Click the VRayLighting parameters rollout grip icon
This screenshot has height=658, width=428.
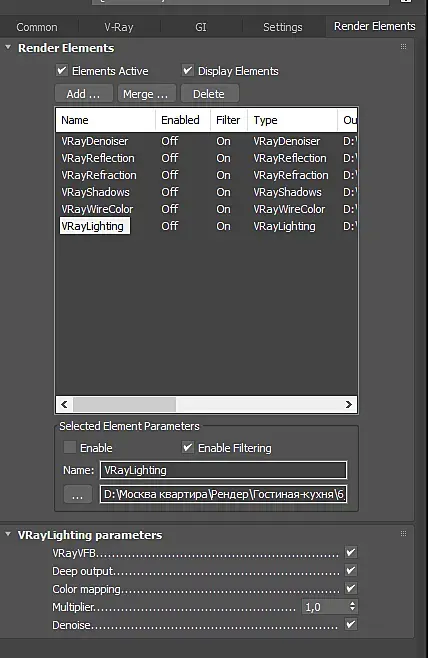[x=403, y=533]
